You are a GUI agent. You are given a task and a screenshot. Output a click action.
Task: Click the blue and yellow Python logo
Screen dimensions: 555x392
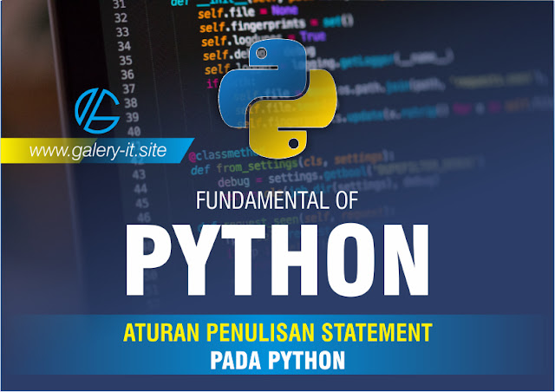277,99
